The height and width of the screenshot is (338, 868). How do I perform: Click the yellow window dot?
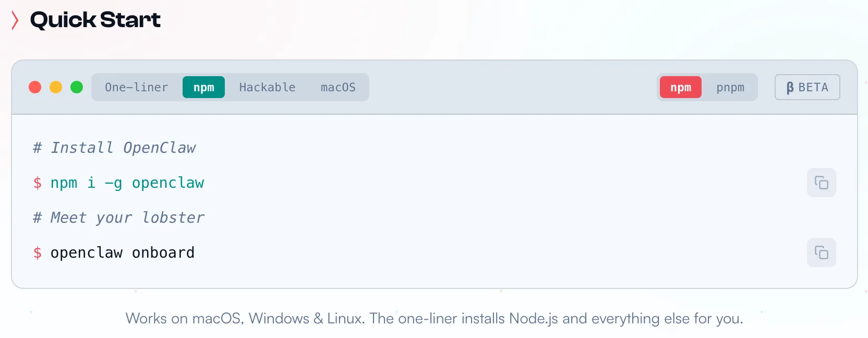pyautogui.click(x=56, y=87)
